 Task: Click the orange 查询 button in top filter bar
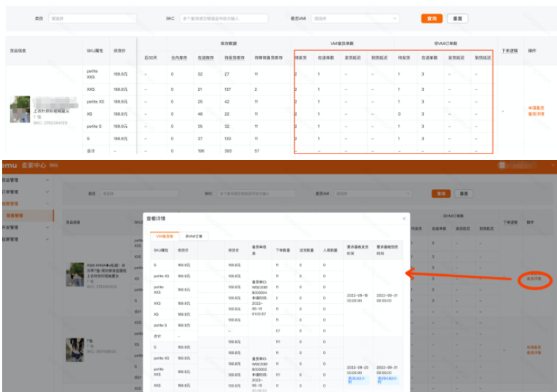click(x=431, y=18)
